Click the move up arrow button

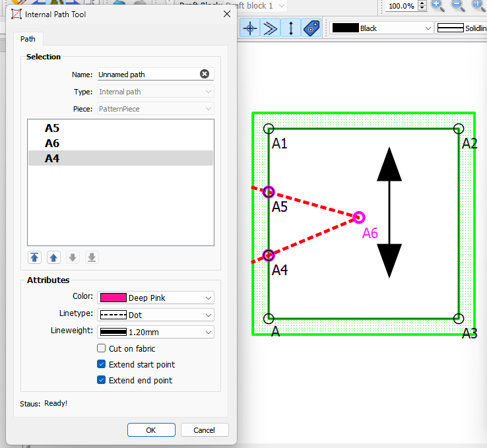click(54, 257)
